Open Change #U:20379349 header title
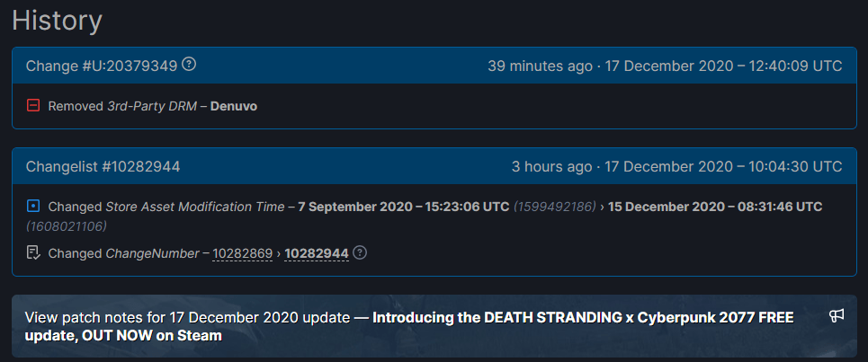Viewport: 868px width, 362px height. [102, 66]
